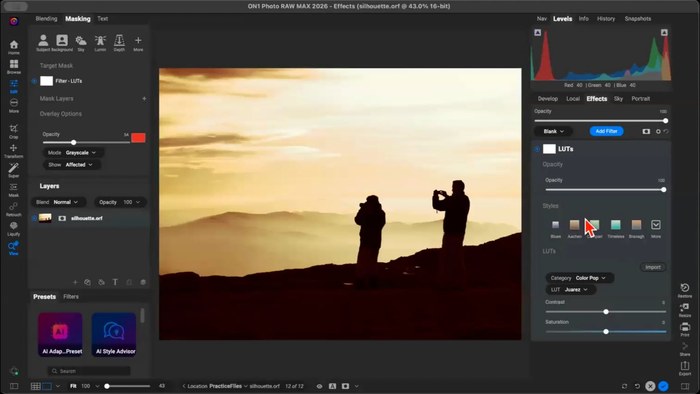
Task: Click the Import LUT button
Action: tap(653, 267)
